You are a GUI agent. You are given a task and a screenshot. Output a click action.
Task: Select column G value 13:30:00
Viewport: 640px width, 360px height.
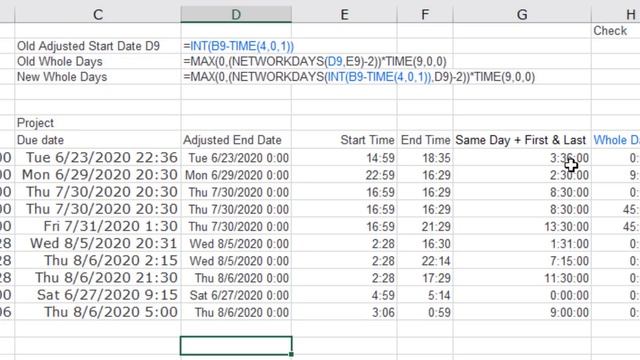click(x=567, y=227)
